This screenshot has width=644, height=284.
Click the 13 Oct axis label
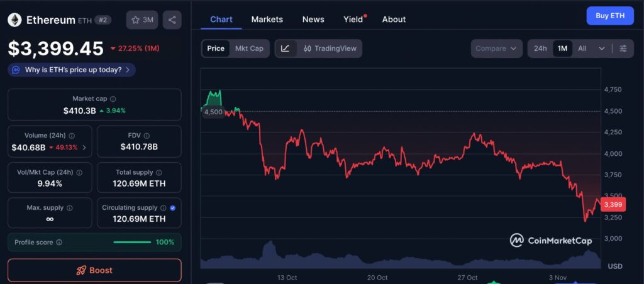pos(287,278)
